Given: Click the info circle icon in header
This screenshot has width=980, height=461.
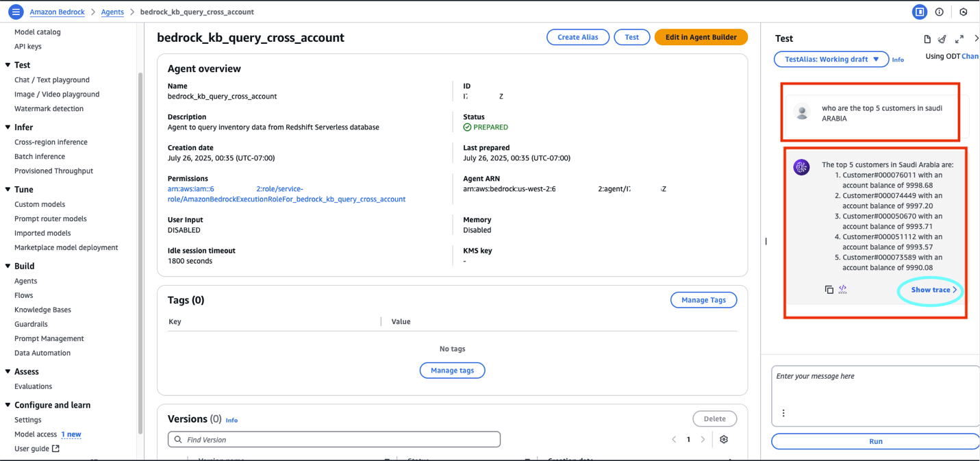Looking at the screenshot, I should pyautogui.click(x=940, y=12).
